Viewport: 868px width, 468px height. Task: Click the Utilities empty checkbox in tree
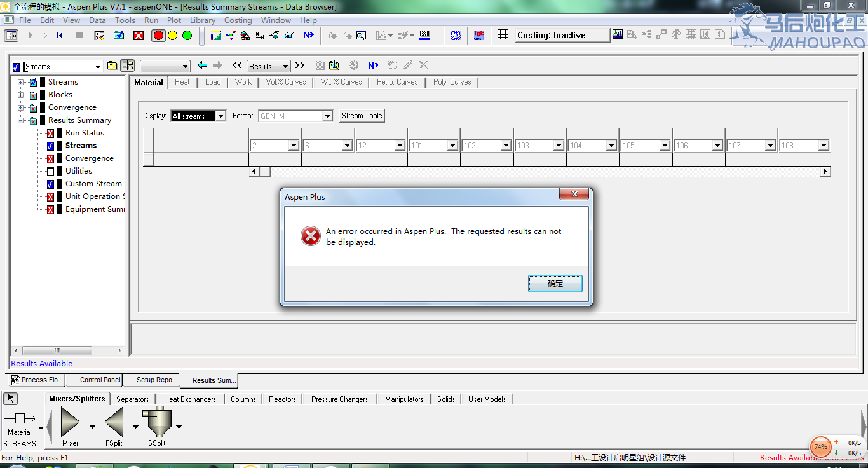[x=51, y=171]
